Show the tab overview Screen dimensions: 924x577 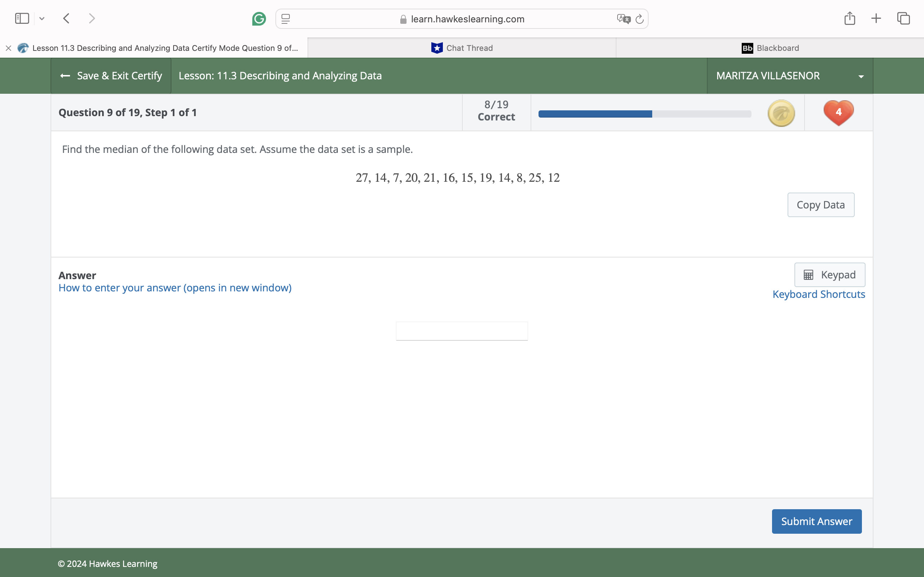click(x=903, y=18)
